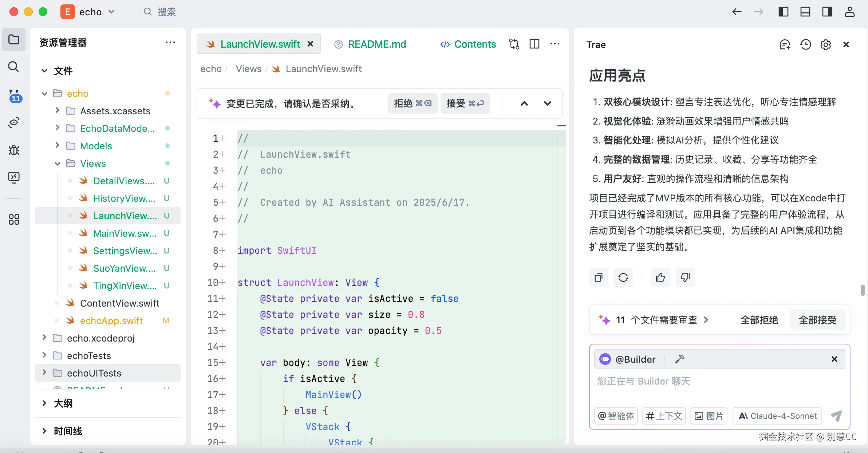Open the debug panel bug icon
Image resolution: width=868 pixels, height=453 pixels.
click(14, 150)
